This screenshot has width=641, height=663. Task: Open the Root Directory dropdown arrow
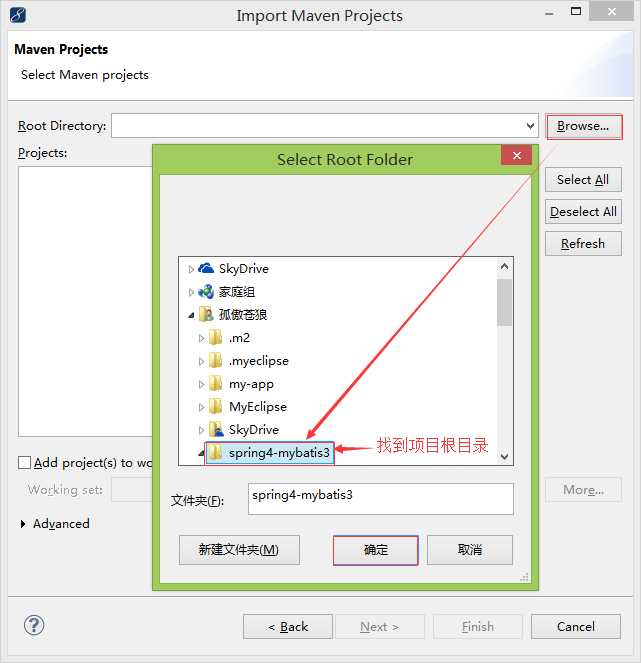click(530, 126)
